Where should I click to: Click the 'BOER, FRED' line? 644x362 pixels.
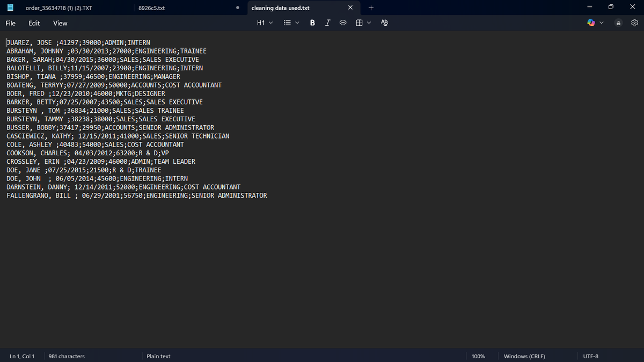pyautogui.click(x=86, y=93)
